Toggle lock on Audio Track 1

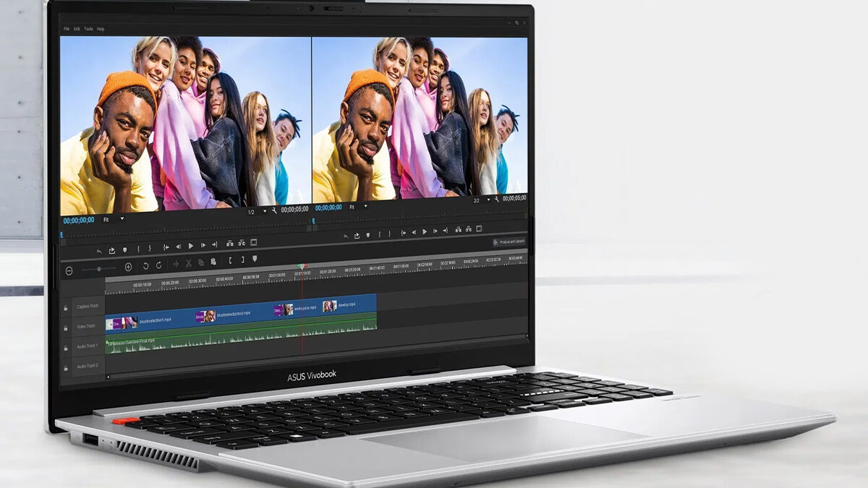point(66,347)
